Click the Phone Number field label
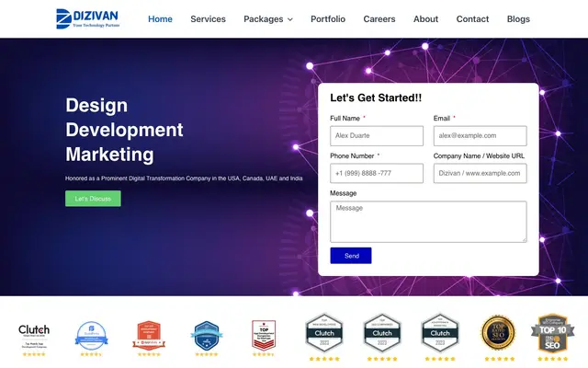588x368 pixels. (352, 155)
